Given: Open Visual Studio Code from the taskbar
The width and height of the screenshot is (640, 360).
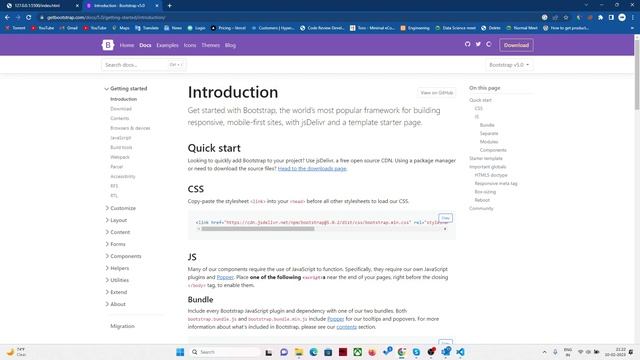Looking at the screenshot, I should 460,352.
